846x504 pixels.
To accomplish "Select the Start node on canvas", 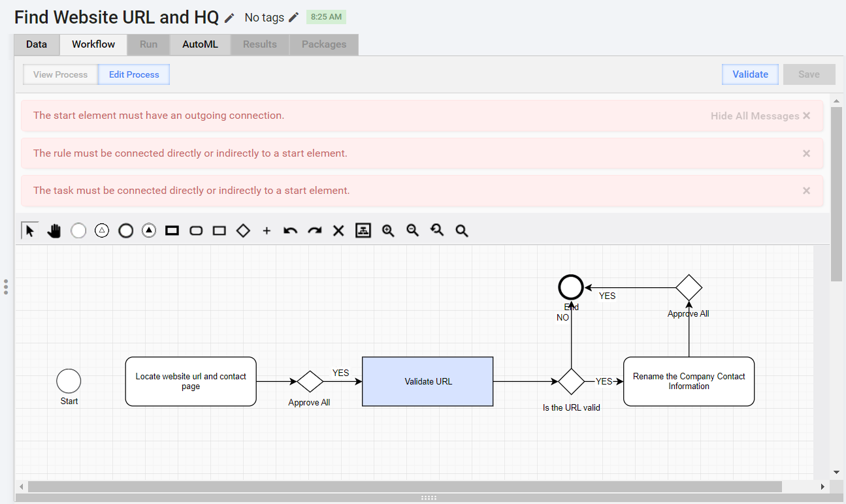I will coord(69,381).
